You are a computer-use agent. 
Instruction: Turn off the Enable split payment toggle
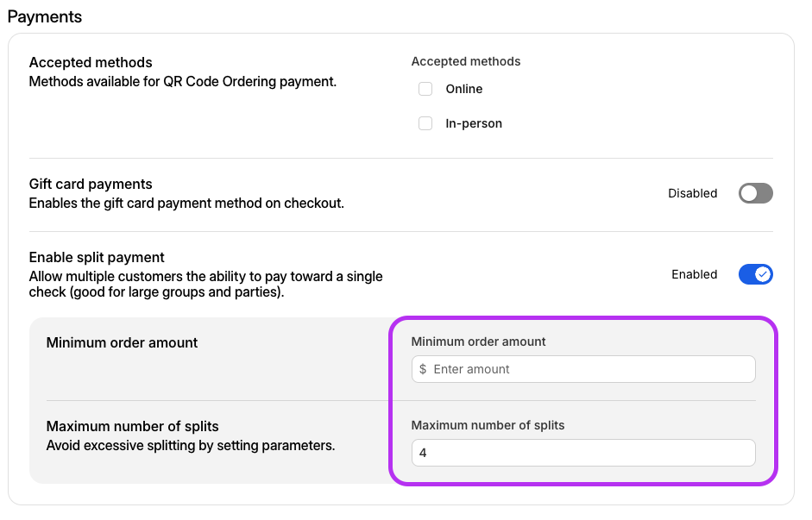pos(755,274)
